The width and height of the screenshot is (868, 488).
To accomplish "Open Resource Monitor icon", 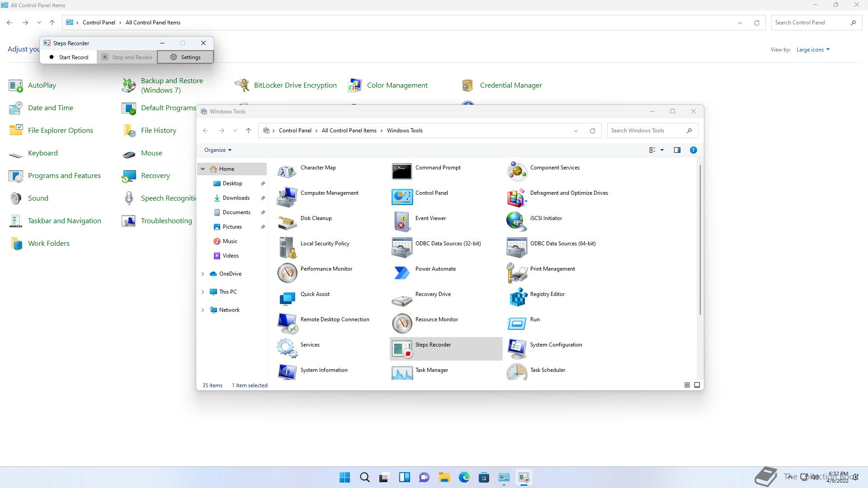I will (x=402, y=324).
